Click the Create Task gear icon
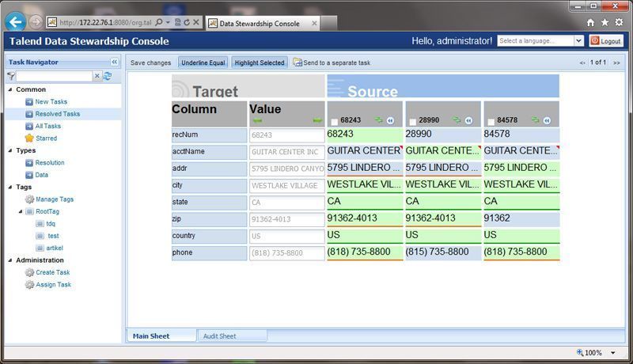Image resolution: width=633 pixels, height=364 pixels. pyautogui.click(x=29, y=272)
